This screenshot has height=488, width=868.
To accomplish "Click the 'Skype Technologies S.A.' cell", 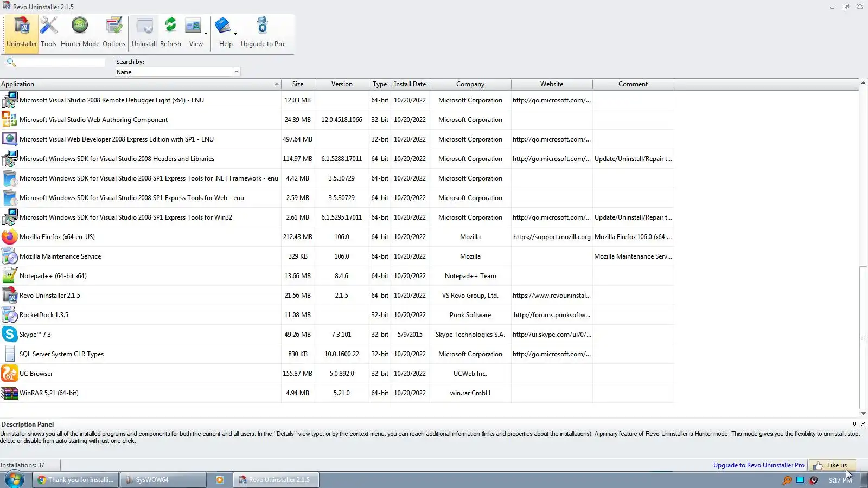I will pos(470,335).
